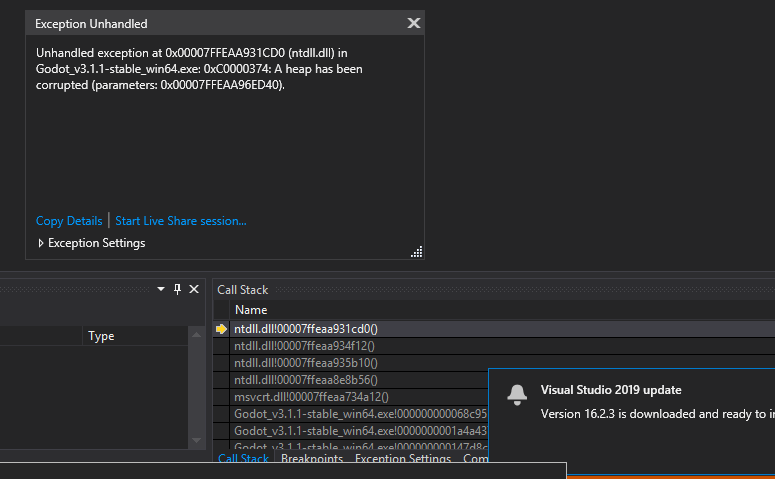Click the yellow current-frame arrow icon

pos(221,329)
